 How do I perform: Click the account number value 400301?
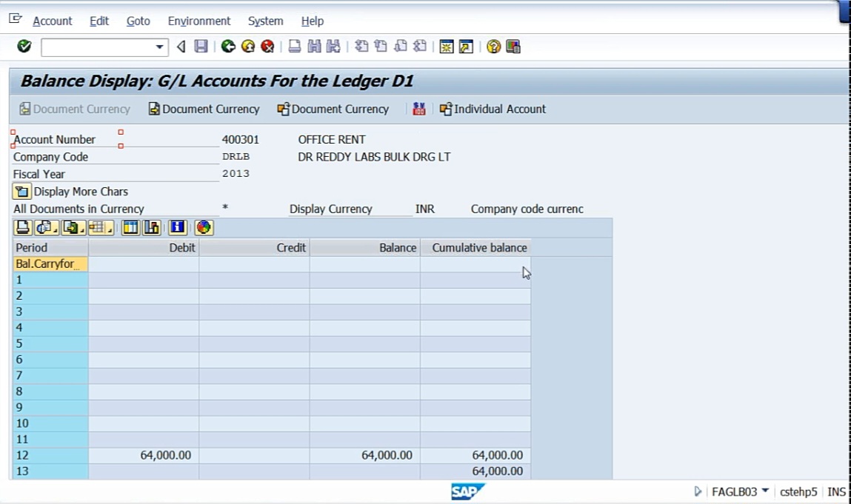click(241, 139)
